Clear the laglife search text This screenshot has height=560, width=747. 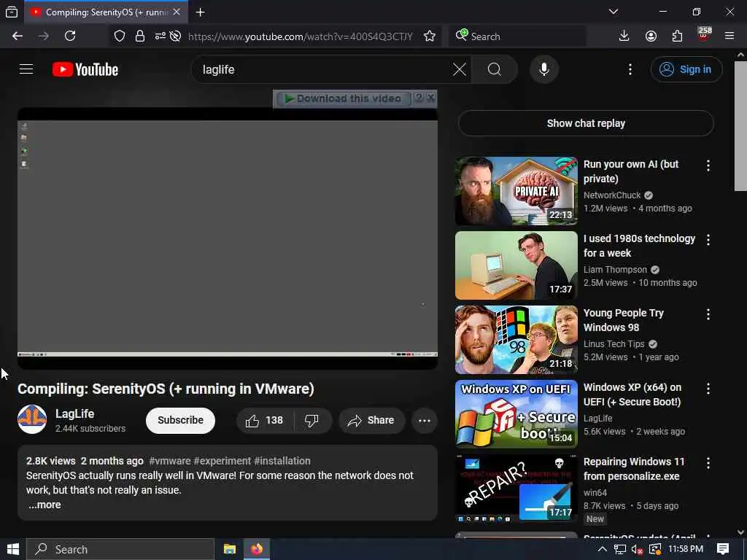(460, 69)
